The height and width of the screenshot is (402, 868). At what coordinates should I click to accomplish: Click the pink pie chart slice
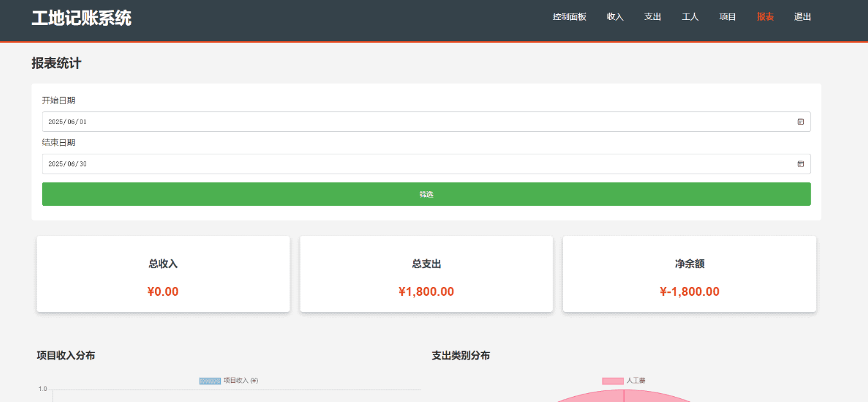pyautogui.click(x=623, y=397)
